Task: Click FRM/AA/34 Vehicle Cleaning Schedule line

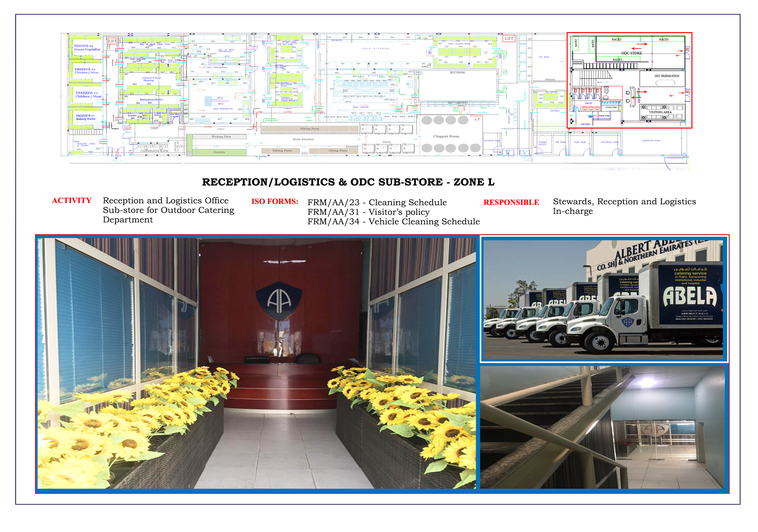Action: (x=393, y=222)
